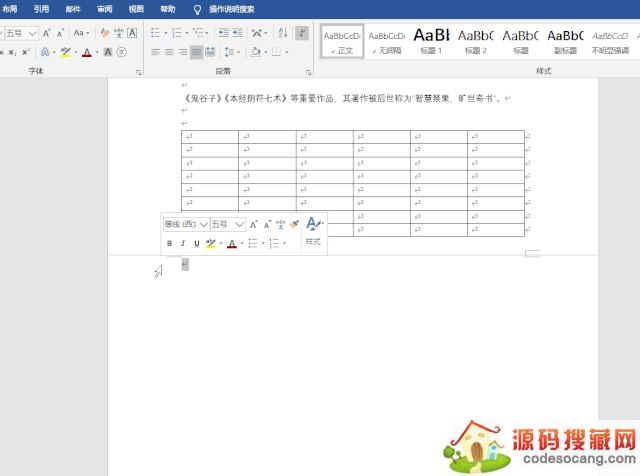Open the mini toolbar font name dropdown
This screenshot has width=640, height=476.
point(203,224)
